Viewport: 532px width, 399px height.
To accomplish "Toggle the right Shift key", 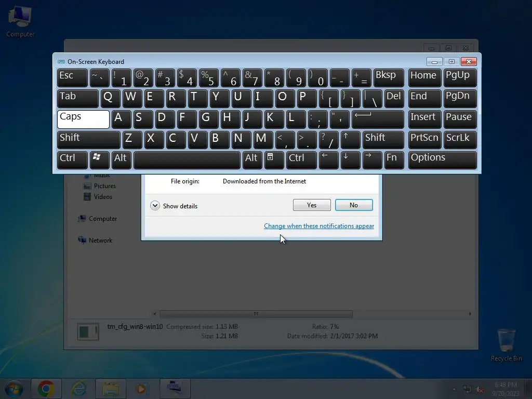I will 383,140.
